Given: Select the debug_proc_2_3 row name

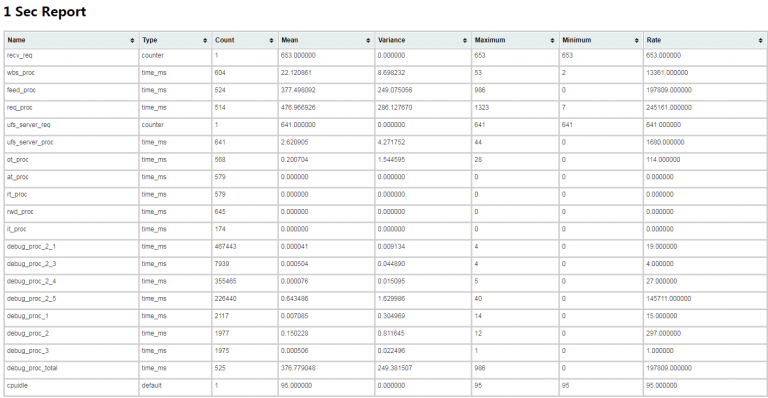Looking at the screenshot, I should [x=31, y=264].
